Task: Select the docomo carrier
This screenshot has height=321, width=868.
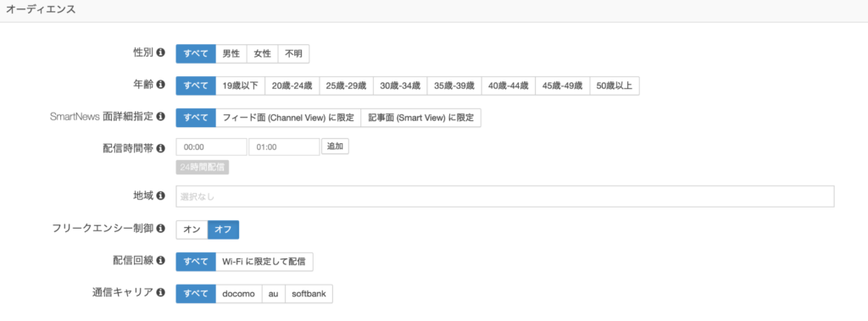Action: (238, 293)
